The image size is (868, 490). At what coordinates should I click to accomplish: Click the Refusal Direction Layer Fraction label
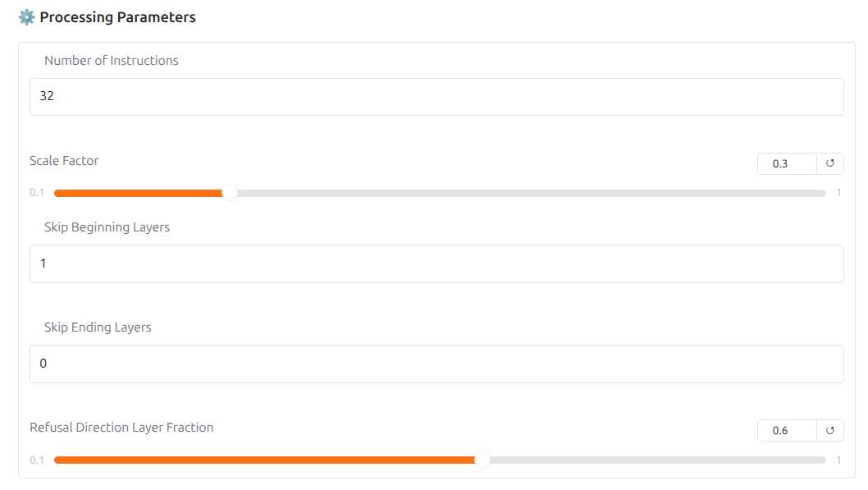(121, 428)
